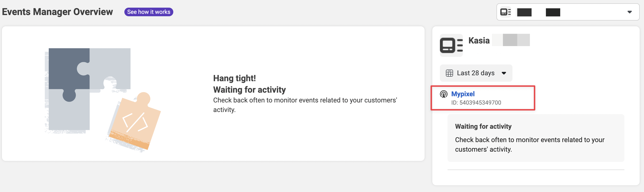644x192 pixels.
Task: Click the first redacted name in account selector
Action: pyautogui.click(x=524, y=12)
